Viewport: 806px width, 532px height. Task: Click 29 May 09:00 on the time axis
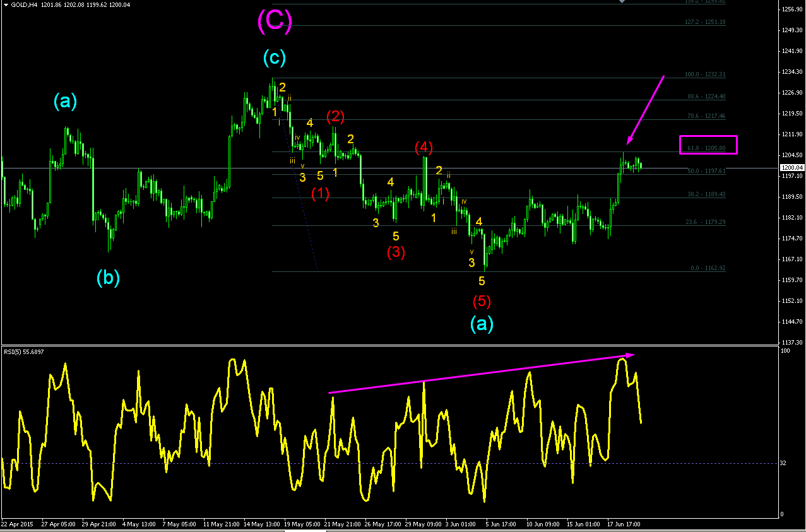point(422,524)
